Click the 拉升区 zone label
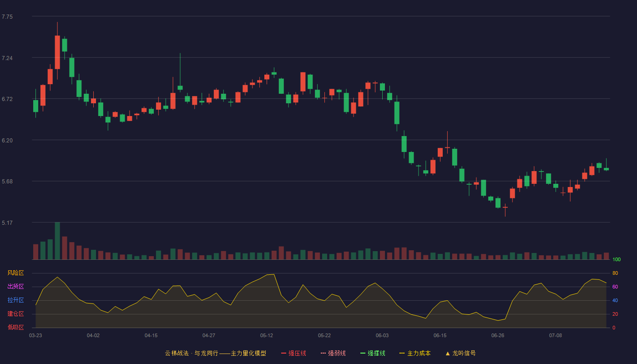Screen dimensions: 637x364 [16, 300]
